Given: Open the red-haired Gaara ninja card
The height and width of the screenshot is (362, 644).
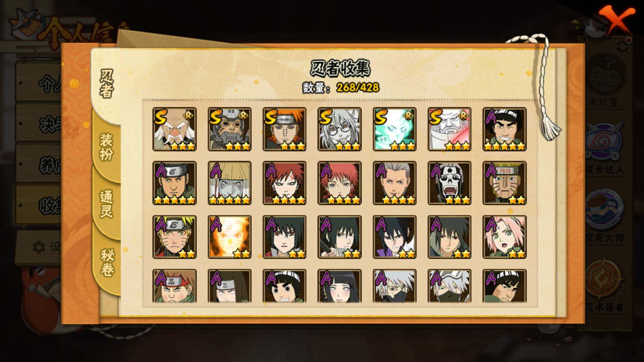Looking at the screenshot, I should point(284,183).
